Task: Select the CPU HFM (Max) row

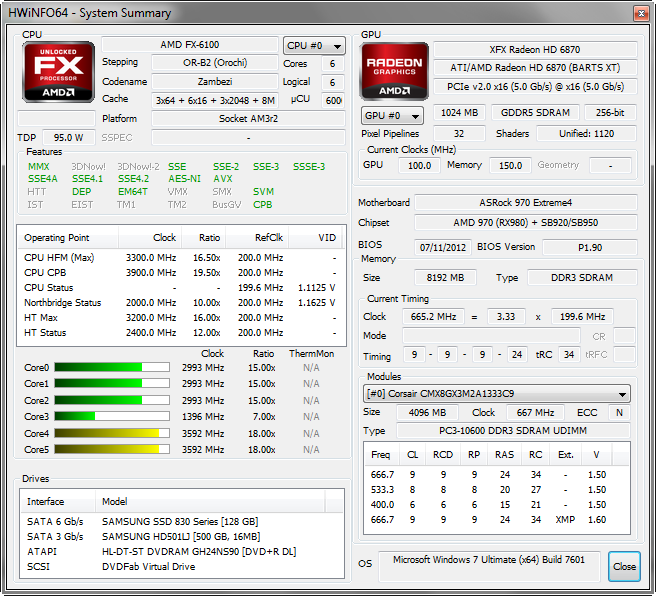Action: (181, 258)
